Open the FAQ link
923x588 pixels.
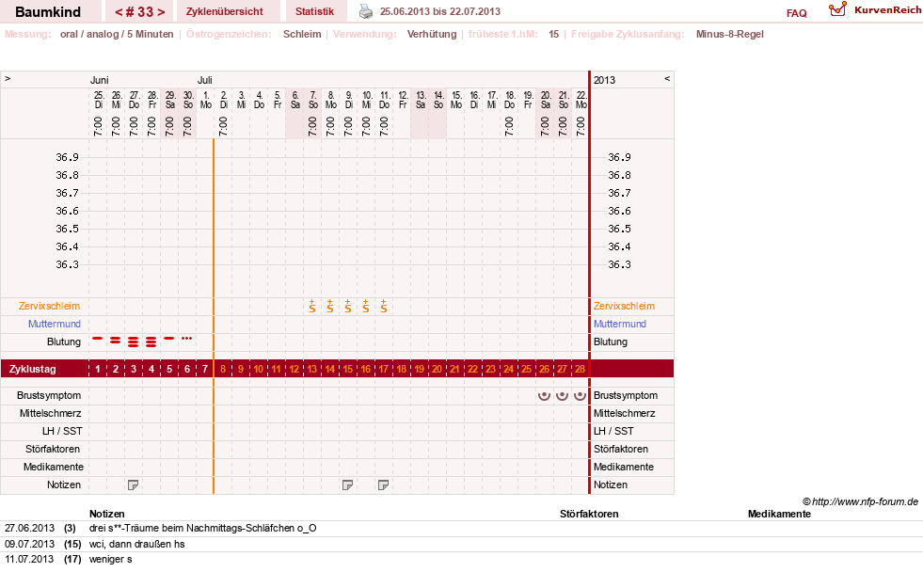796,13
